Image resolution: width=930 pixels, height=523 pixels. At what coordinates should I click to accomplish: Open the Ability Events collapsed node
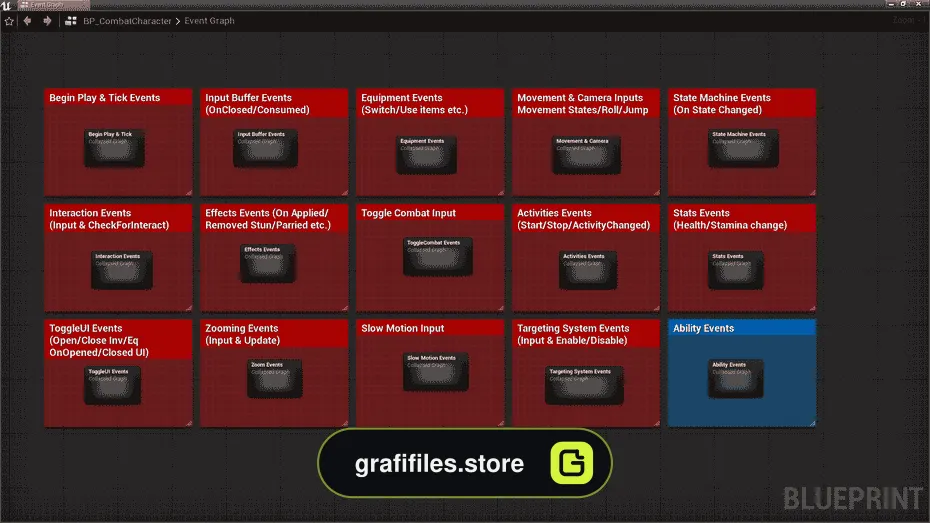pyautogui.click(x=735, y=378)
